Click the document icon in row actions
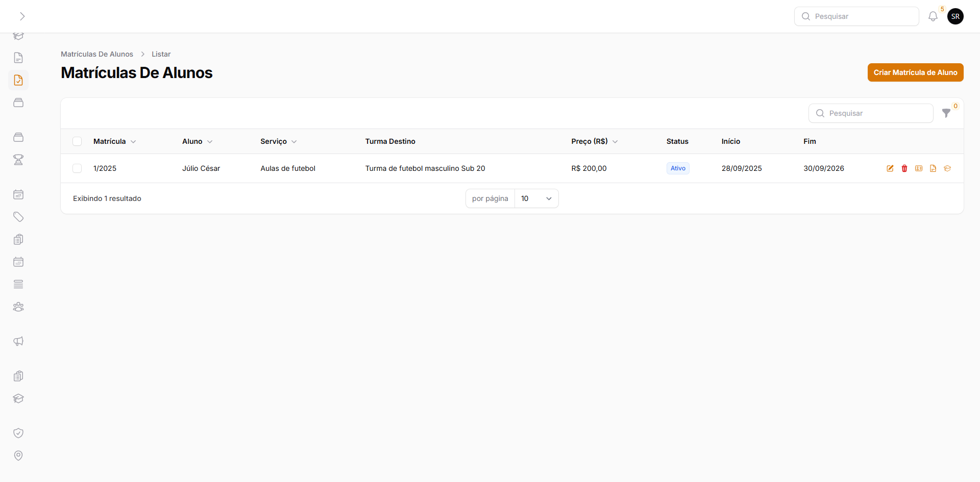 933,168
